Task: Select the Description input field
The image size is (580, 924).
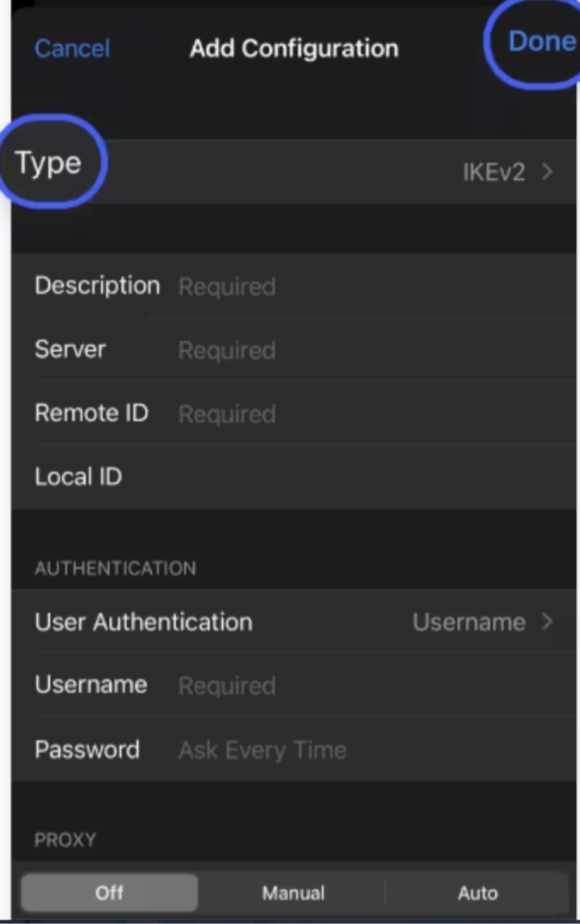Action: (294, 286)
